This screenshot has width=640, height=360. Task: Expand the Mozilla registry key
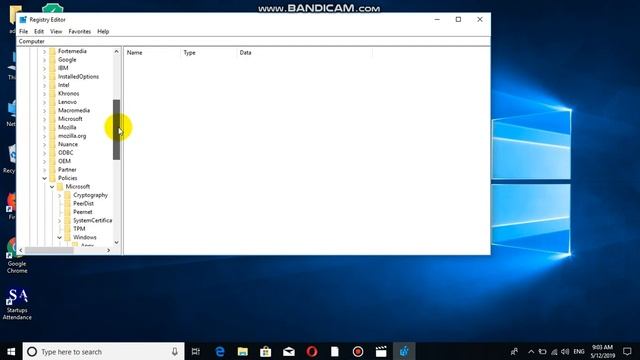44,128
